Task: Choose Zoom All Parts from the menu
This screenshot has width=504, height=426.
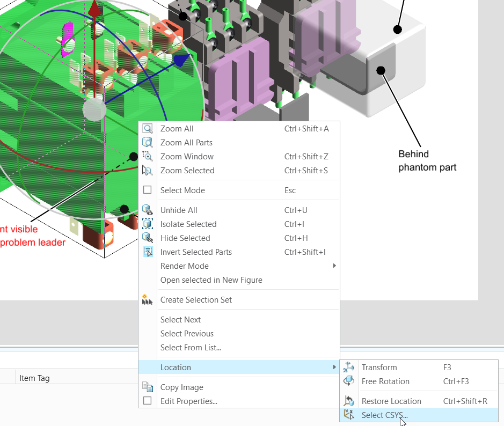Action: pos(186,142)
